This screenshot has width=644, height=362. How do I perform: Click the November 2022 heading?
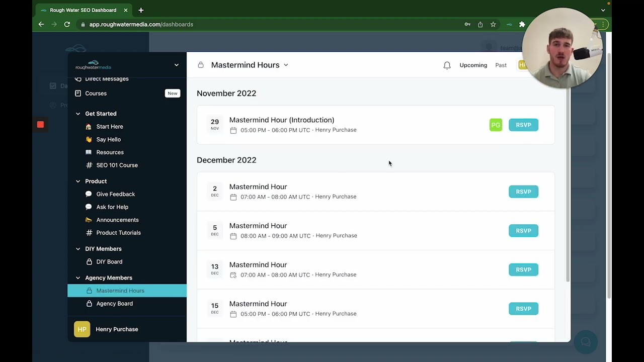tap(226, 94)
